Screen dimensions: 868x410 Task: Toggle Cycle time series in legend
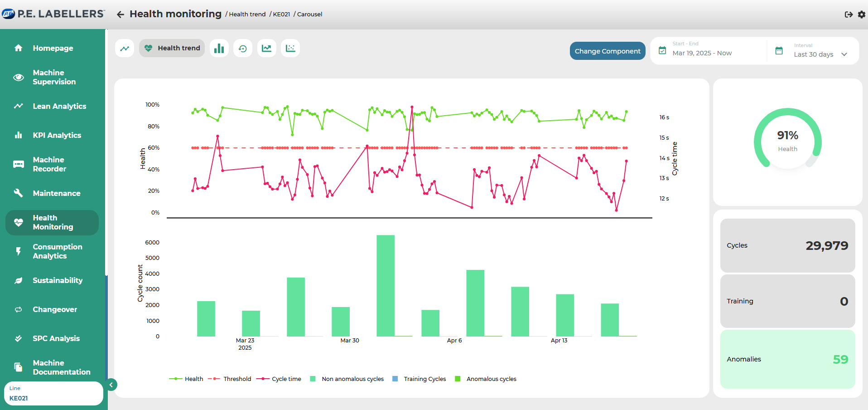click(x=286, y=379)
